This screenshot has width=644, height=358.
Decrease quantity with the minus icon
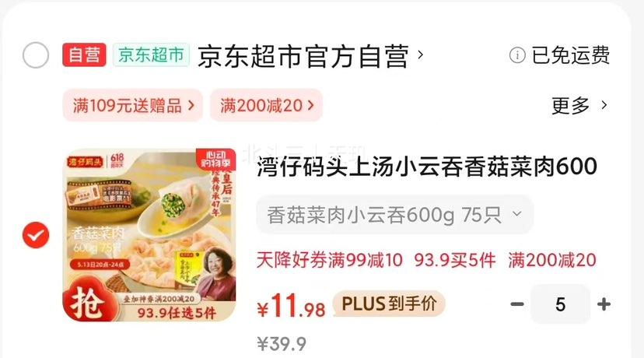[517, 304]
